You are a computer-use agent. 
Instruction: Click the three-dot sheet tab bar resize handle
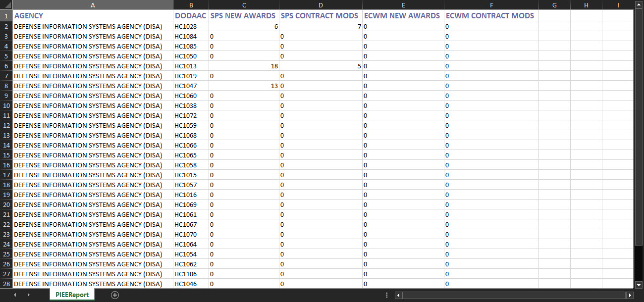click(387, 295)
